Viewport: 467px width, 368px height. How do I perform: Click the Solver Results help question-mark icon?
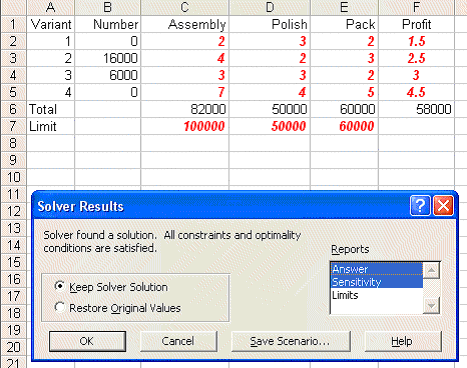pos(420,206)
